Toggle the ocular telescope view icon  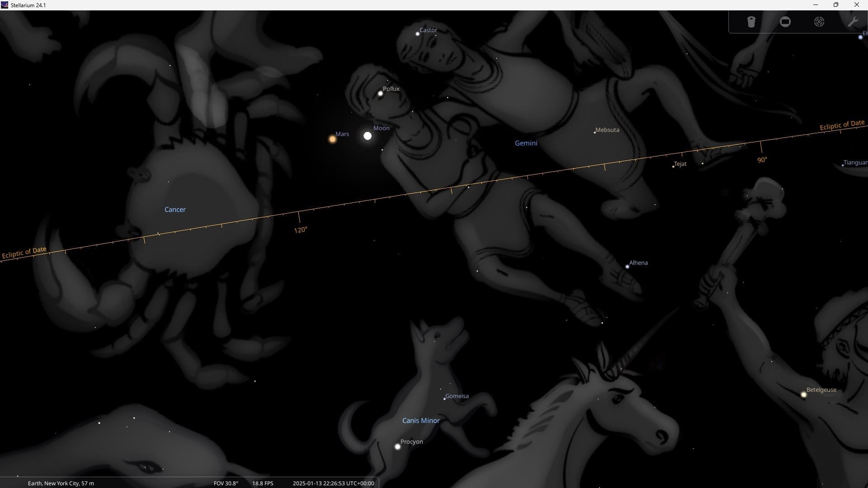point(751,22)
